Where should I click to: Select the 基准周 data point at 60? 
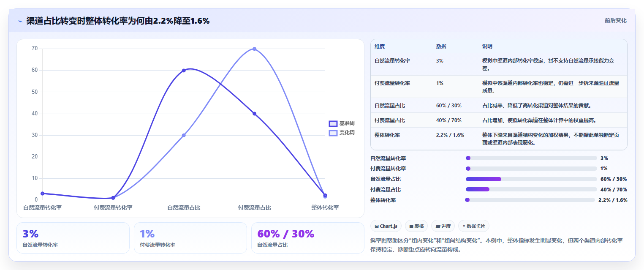click(184, 71)
